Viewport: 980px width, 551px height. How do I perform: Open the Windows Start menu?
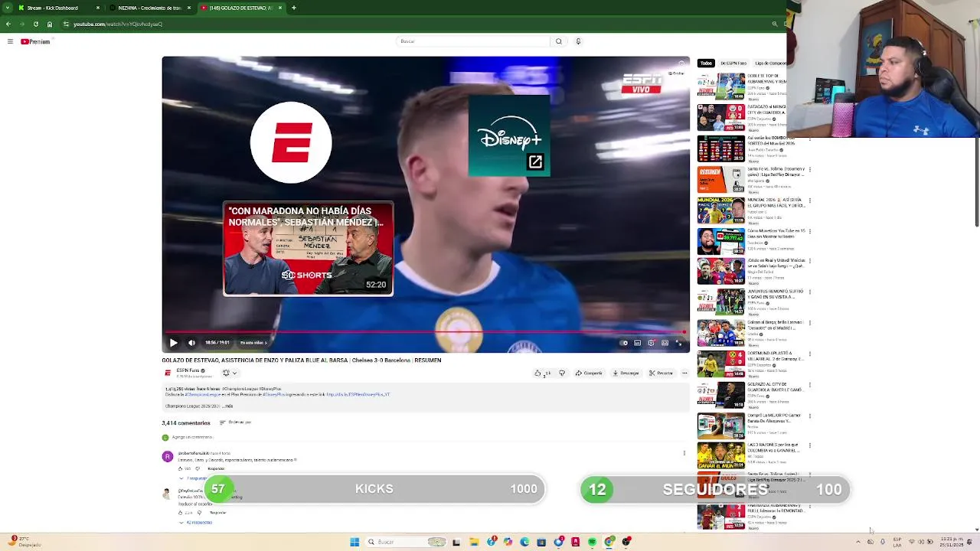click(x=354, y=542)
